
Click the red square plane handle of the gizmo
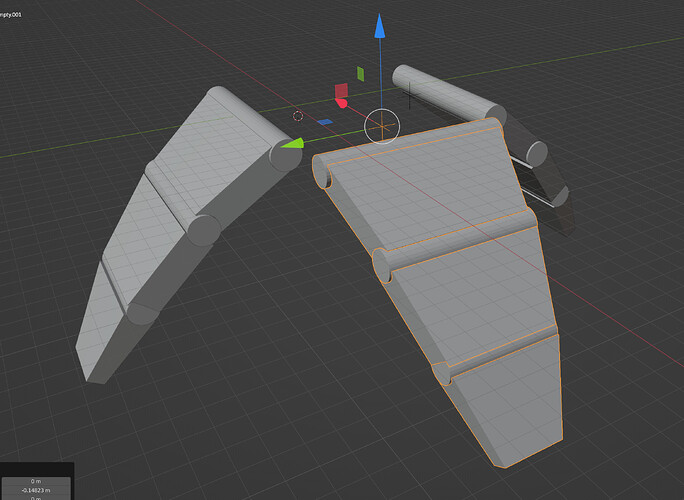341,91
